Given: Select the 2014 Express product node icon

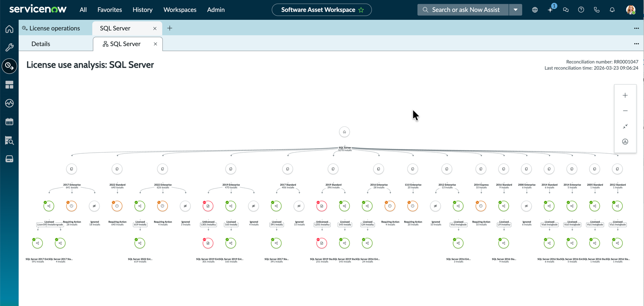Looking at the screenshot, I should [x=481, y=169].
